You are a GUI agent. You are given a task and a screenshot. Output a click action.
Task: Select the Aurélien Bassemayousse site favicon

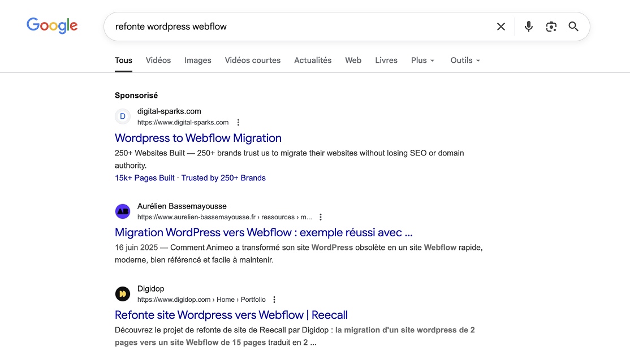[x=123, y=211]
